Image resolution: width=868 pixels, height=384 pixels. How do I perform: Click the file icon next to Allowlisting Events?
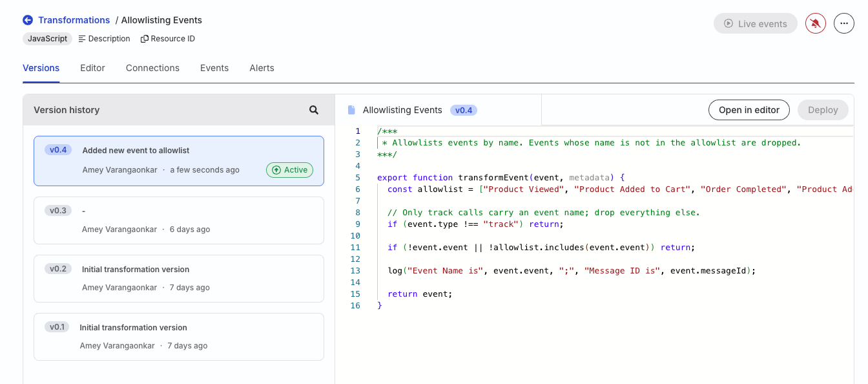pyautogui.click(x=352, y=110)
